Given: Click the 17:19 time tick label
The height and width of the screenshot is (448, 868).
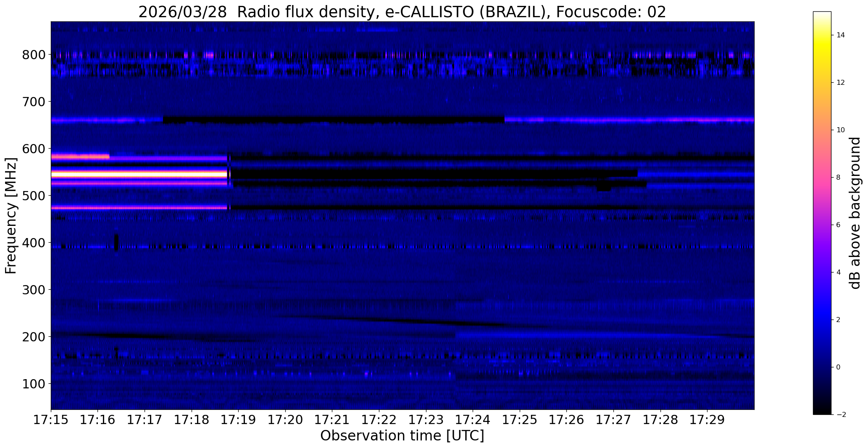Looking at the screenshot, I should [238, 420].
